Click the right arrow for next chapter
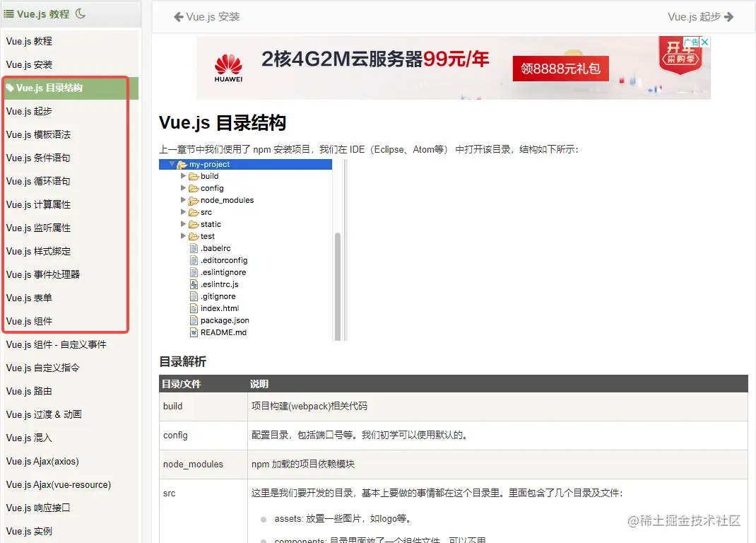The image size is (756, 543). pyautogui.click(x=729, y=17)
